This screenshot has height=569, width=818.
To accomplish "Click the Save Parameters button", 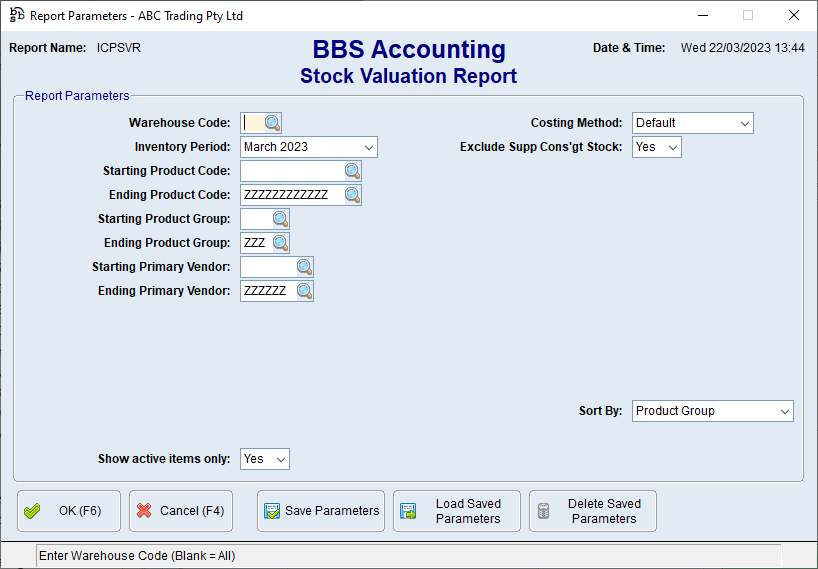I will pos(321,511).
